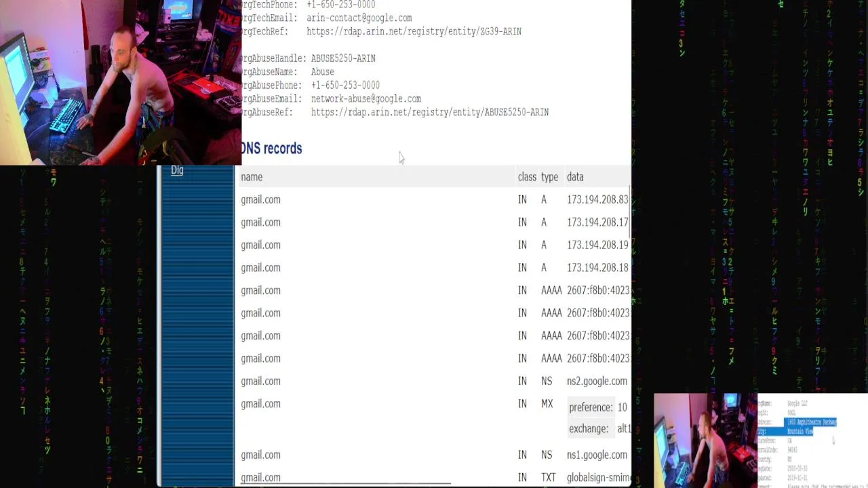Click the large webcam overlay with the man at the keyboard
Viewport: 868px width, 488px height.
pyautogui.click(x=121, y=83)
